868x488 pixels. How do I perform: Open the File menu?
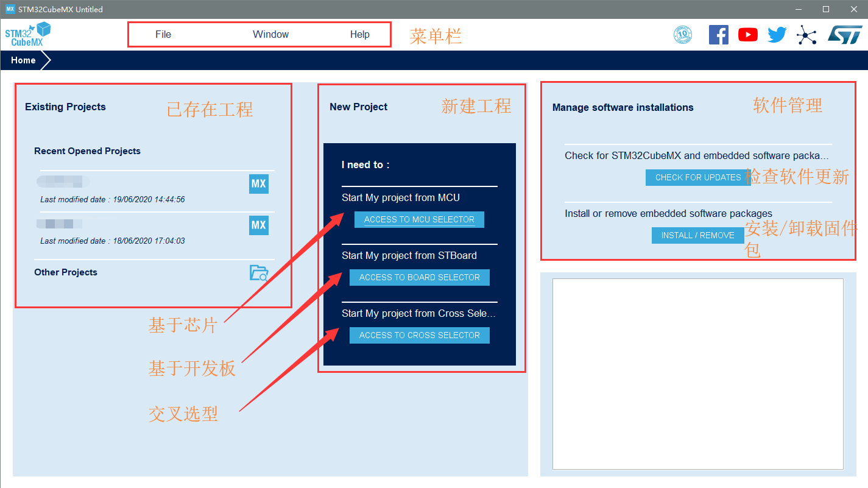tap(163, 34)
